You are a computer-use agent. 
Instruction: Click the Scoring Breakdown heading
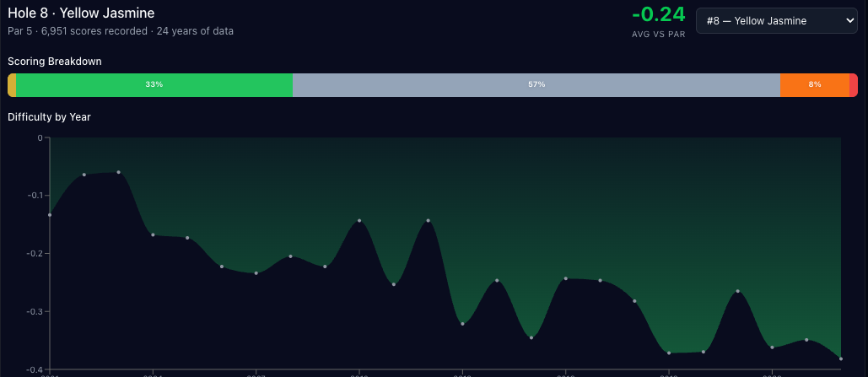tap(55, 62)
